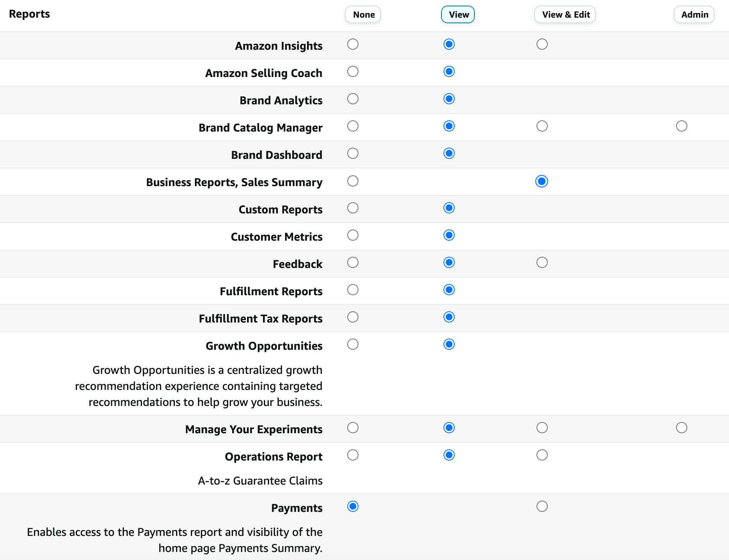This screenshot has height=560, width=729.
Task: Choose None for Fulfillment Reports
Action: 353,290
